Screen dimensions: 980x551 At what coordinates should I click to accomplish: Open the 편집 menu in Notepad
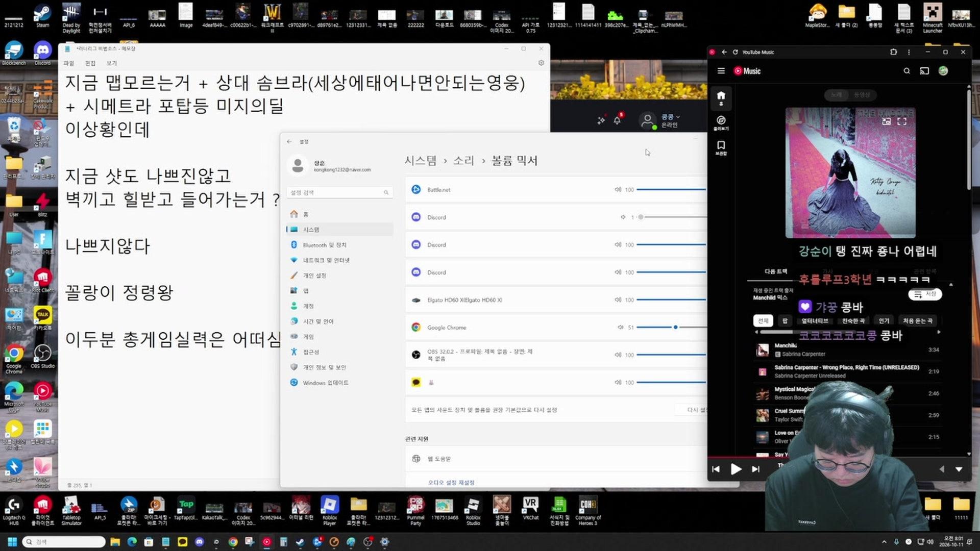tap(90, 63)
